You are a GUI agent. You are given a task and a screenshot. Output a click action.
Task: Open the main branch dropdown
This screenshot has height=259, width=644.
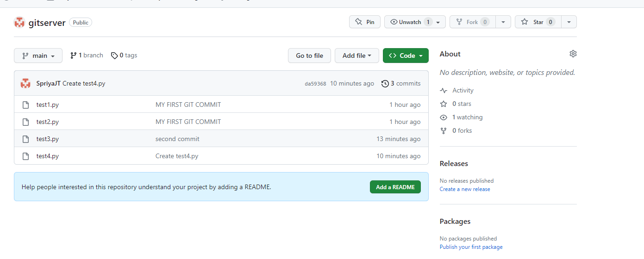coord(38,55)
